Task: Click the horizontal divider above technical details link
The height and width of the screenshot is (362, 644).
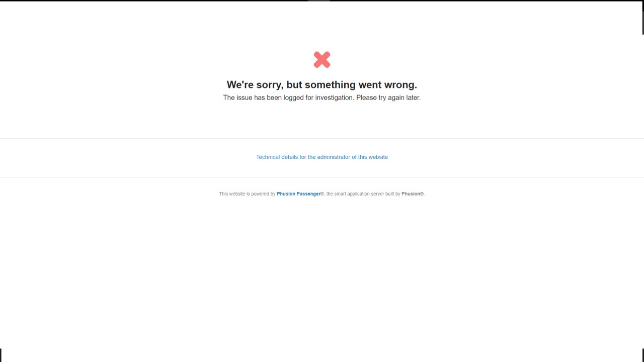Action: click(322, 138)
